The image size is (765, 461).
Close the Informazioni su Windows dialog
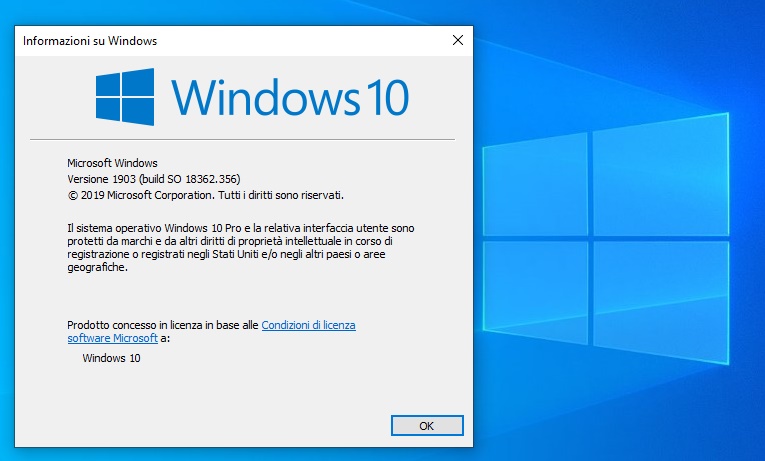(458, 40)
